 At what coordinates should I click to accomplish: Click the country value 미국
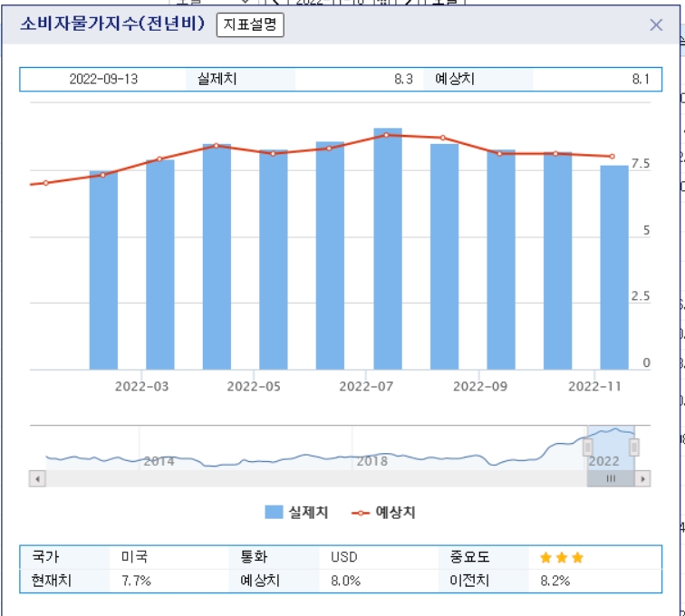click(x=134, y=556)
